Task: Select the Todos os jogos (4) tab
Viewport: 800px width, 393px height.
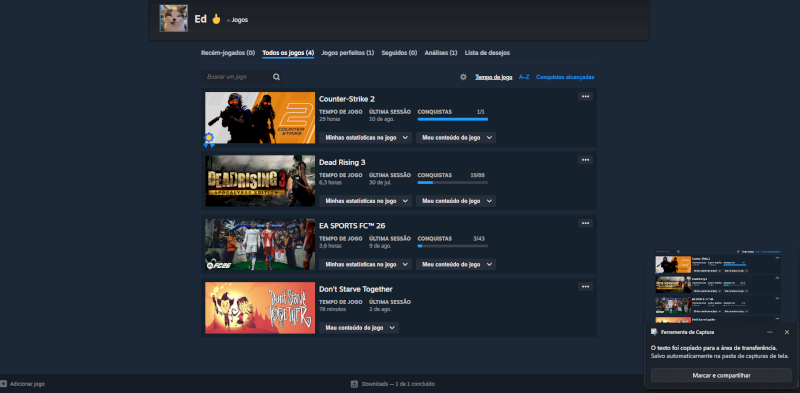Action: point(288,53)
